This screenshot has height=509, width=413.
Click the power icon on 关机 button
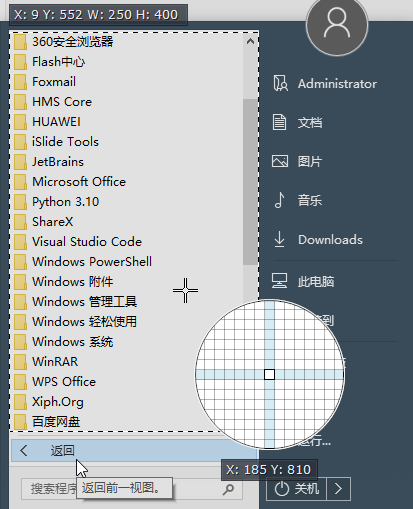[282, 489]
